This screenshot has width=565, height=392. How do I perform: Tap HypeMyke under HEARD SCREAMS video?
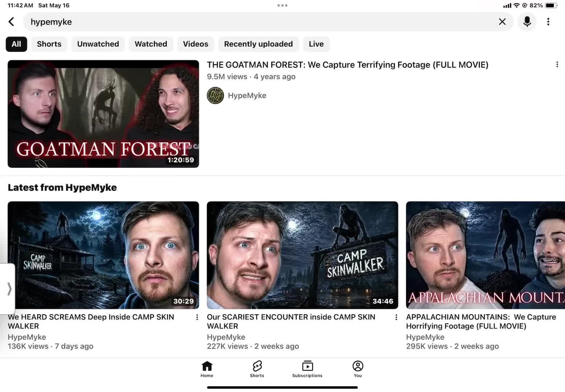(x=27, y=337)
